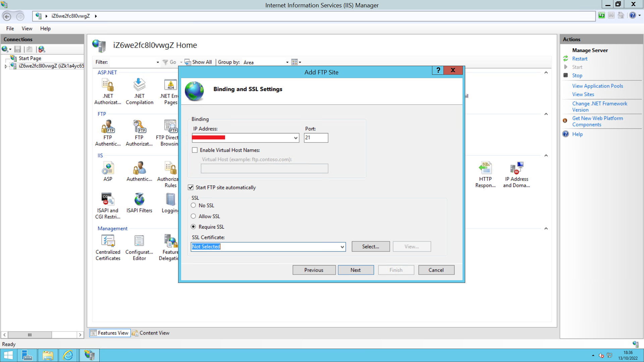644x362 pixels.
Task: Select the Allow SSL radio option
Action: click(194, 216)
